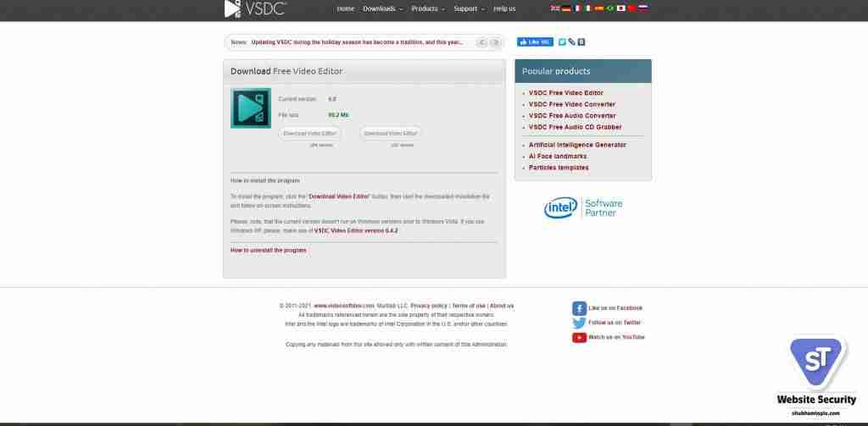This screenshot has height=426, width=868.
Task: Switch language with the Russian flag
Action: pos(643,8)
